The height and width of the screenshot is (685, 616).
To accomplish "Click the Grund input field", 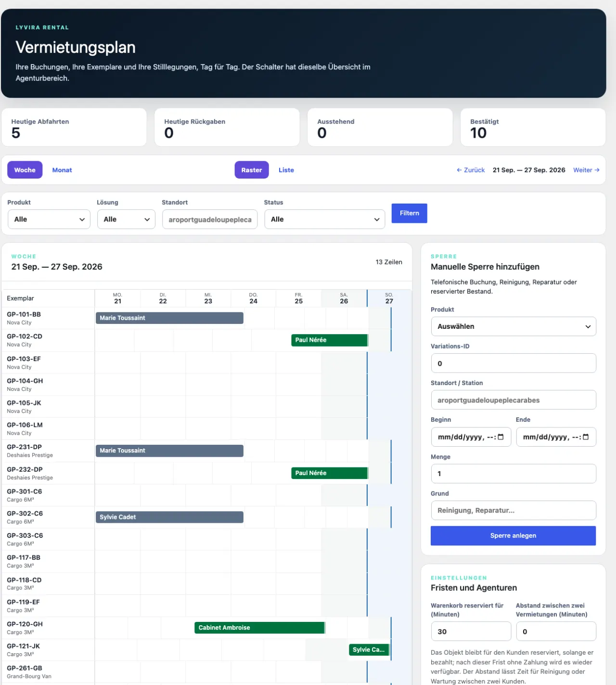I will 513,510.
